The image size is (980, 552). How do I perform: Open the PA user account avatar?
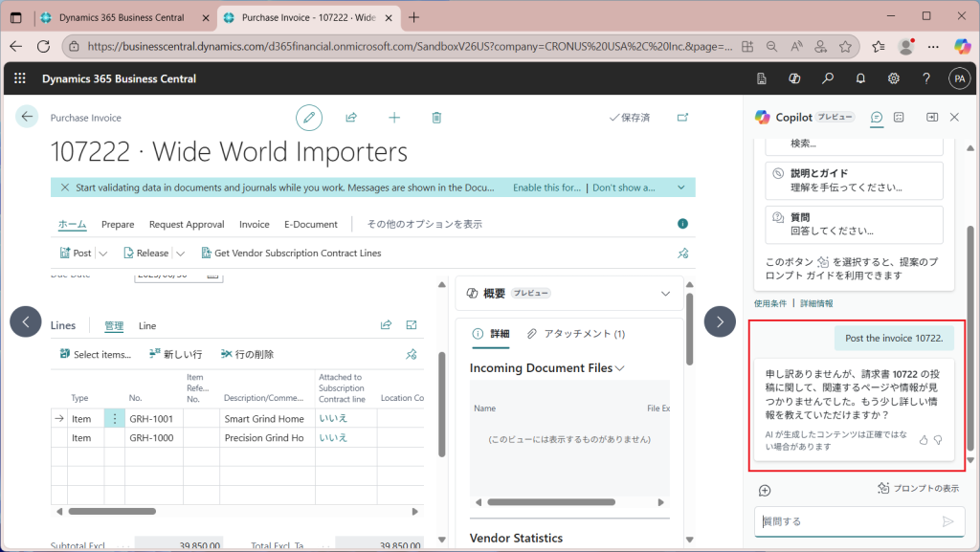(959, 78)
